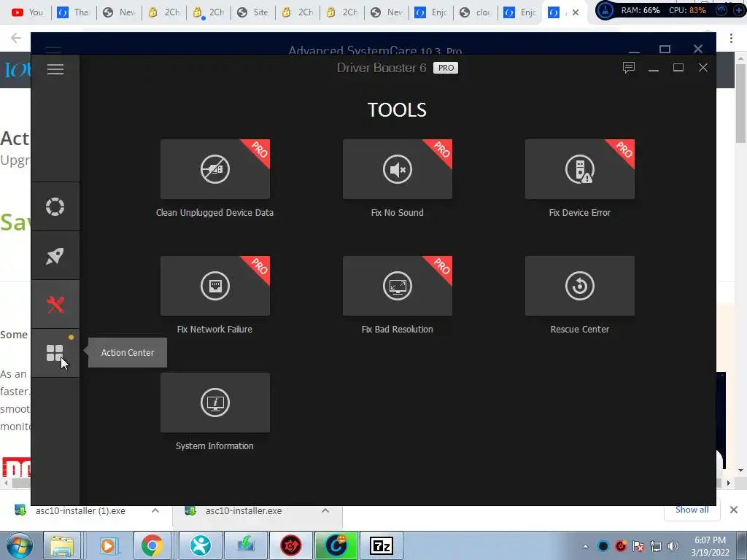Click the System Information label

click(215, 446)
